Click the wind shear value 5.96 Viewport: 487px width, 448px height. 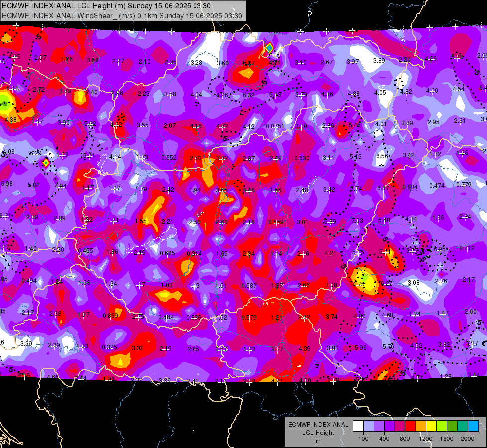point(360,347)
